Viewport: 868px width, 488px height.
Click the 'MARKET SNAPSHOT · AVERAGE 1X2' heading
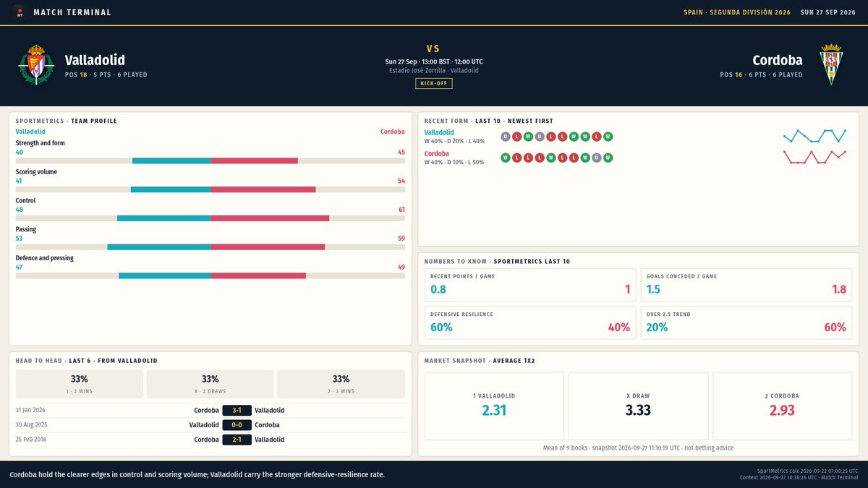(x=480, y=360)
